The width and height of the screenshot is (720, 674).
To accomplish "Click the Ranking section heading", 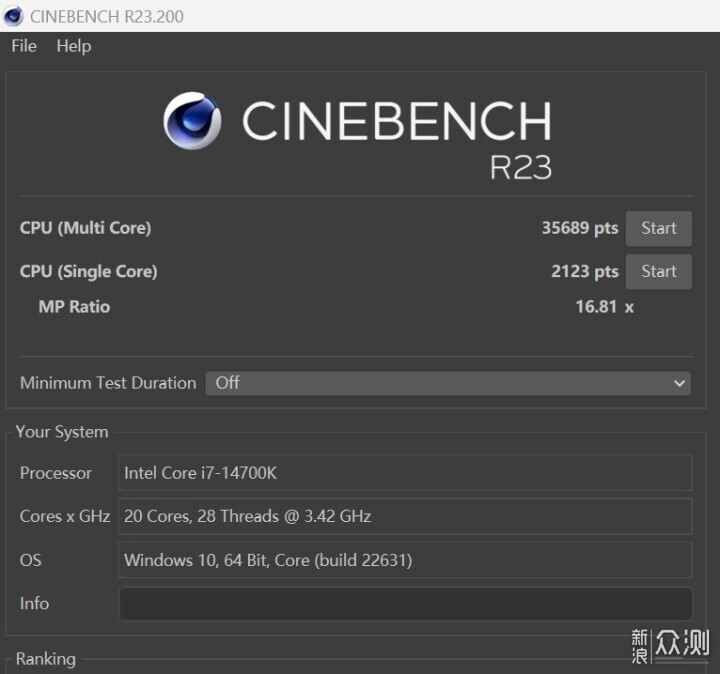I will tap(46, 659).
